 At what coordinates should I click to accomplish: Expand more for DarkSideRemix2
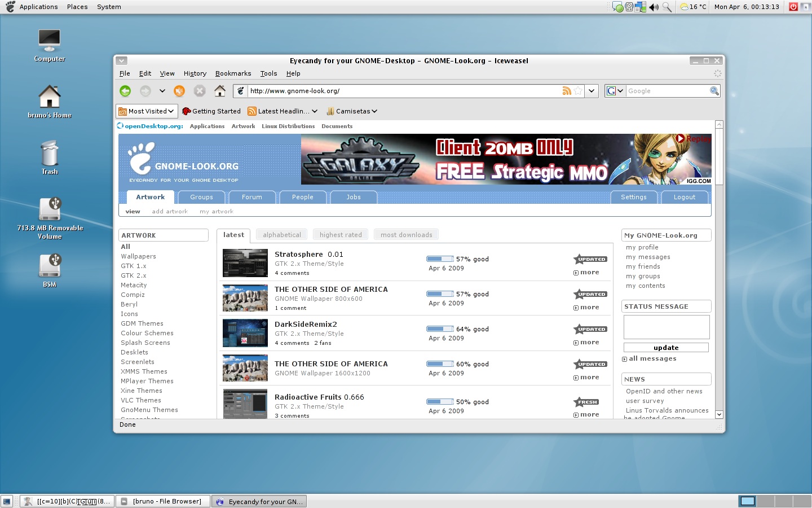[x=586, y=343]
